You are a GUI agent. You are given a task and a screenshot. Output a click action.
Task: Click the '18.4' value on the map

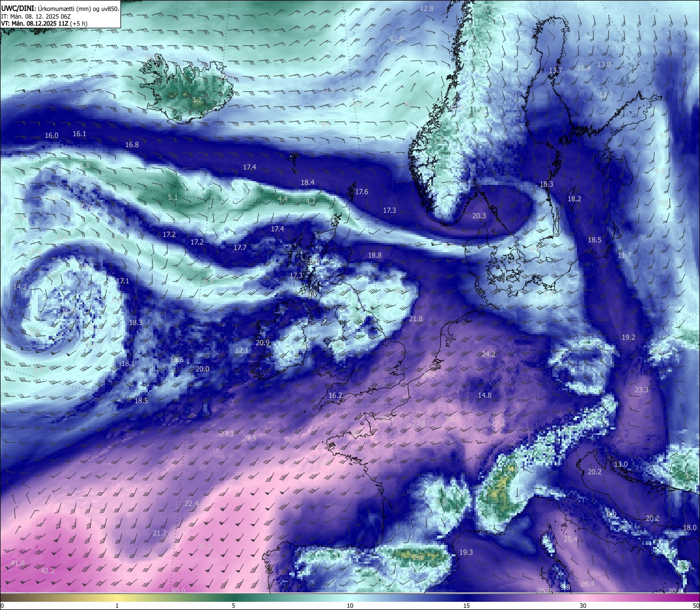[x=307, y=182]
